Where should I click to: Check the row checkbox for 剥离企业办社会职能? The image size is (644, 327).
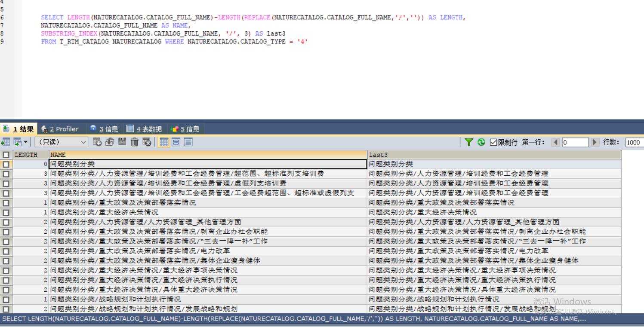(x=6, y=232)
